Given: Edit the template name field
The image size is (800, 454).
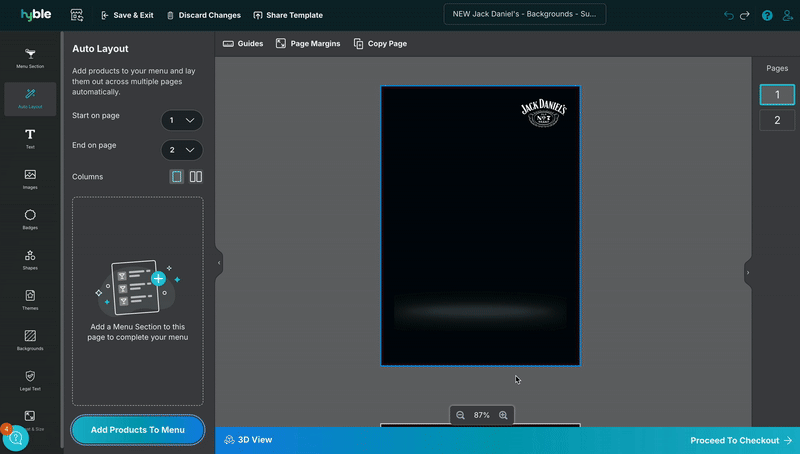Looking at the screenshot, I should (x=525, y=14).
